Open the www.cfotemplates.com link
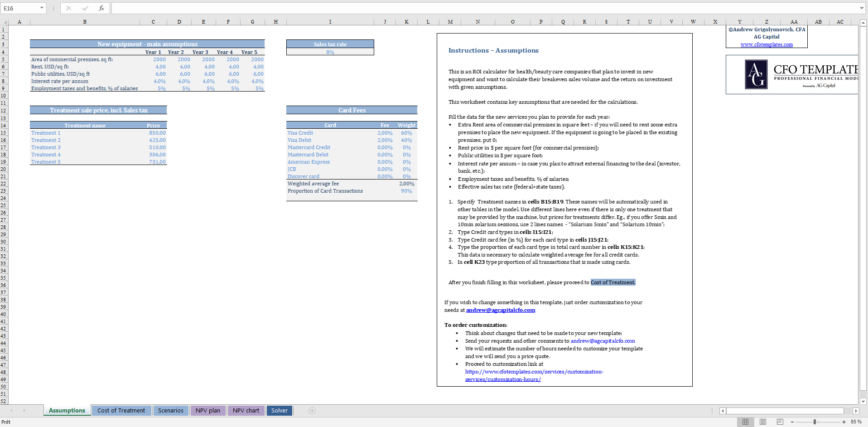This screenshot has width=868, height=427. tap(767, 44)
